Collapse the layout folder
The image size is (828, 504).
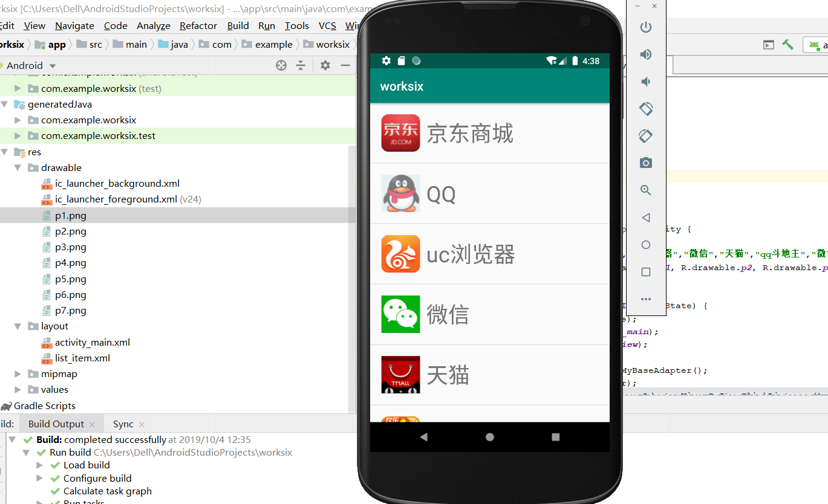(x=18, y=326)
